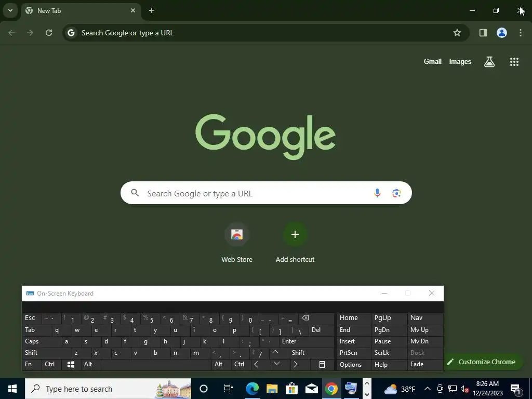This screenshot has width=532, height=399.
Task: Tap the Tab key on the On-Screen Keyboard
Action: 37,330
